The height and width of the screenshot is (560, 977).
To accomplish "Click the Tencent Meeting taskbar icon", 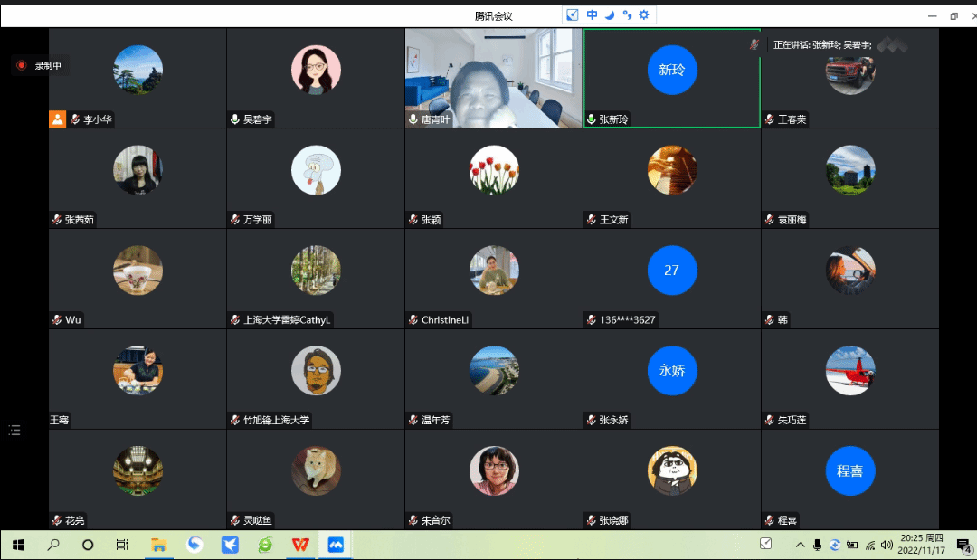I will 335,545.
